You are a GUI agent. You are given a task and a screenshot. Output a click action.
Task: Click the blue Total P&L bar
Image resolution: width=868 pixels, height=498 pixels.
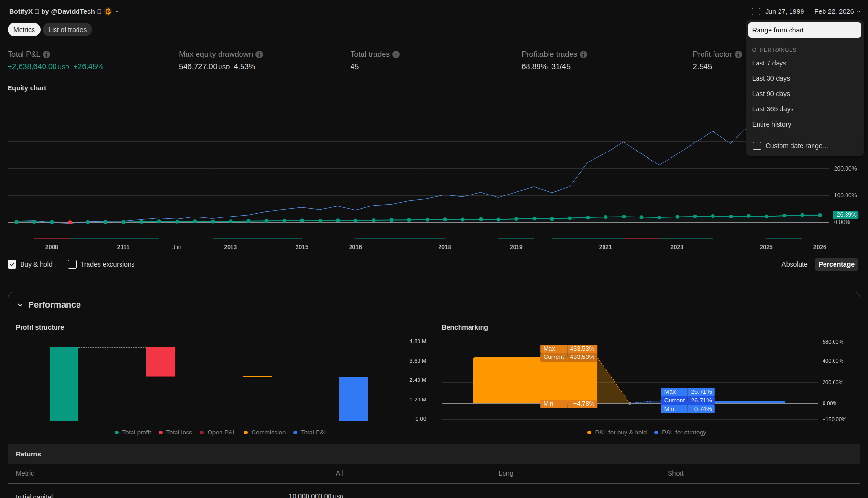(353, 398)
